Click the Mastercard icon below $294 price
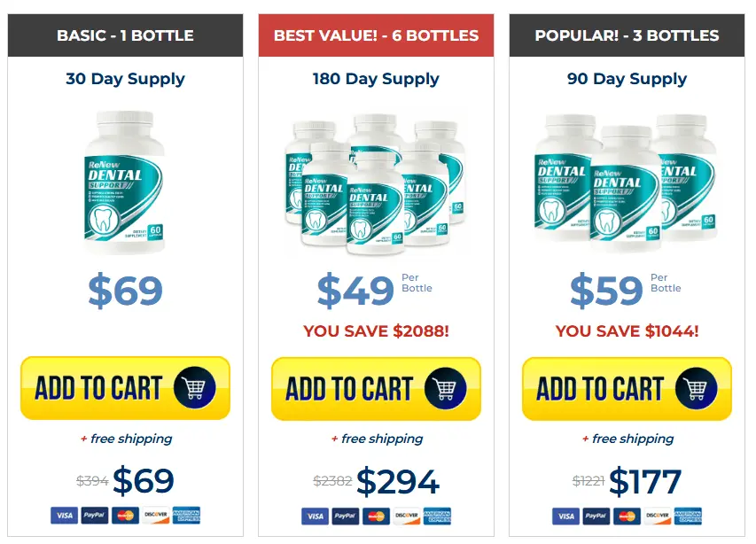The height and width of the screenshot is (544, 756). click(375, 516)
